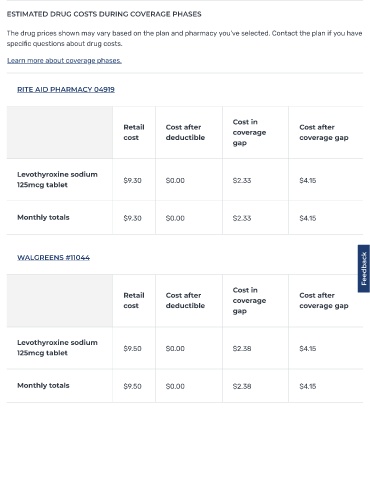Viewport: 370px width, 480px height.
Task: Select Rite Aid Cost after deductible header
Action: (x=185, y=132)
